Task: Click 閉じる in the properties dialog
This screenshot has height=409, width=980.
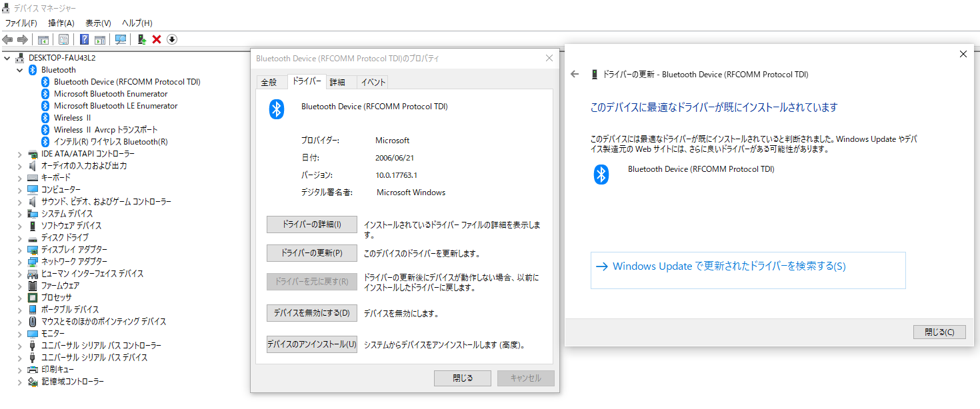Action: (463, 378)
